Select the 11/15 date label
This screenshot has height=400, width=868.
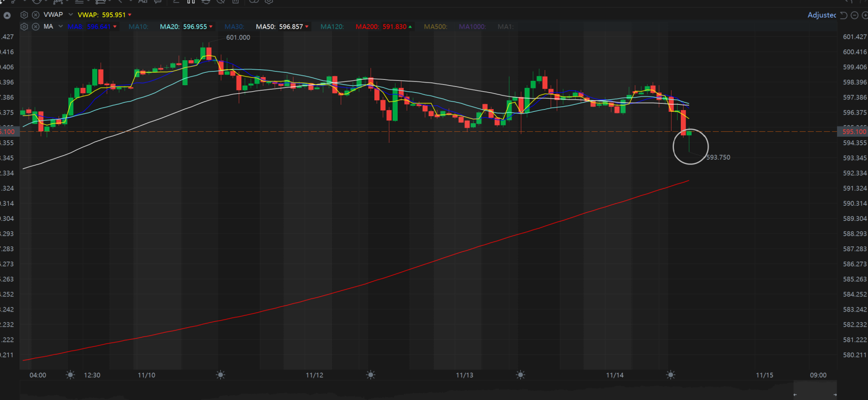click(765, 376)
